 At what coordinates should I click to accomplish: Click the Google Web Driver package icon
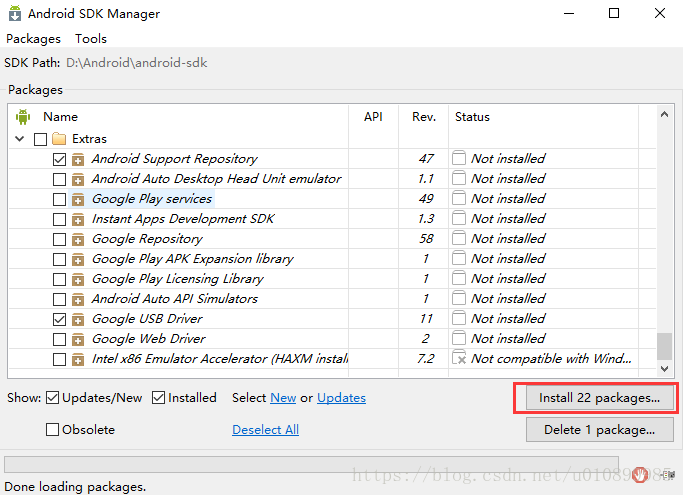coord(78,339)
